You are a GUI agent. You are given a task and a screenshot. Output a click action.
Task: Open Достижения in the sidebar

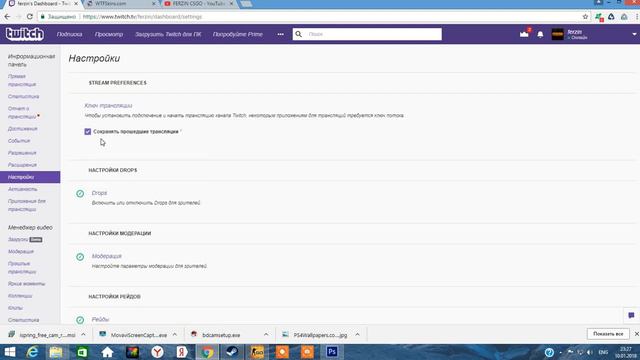pos(22,129)
